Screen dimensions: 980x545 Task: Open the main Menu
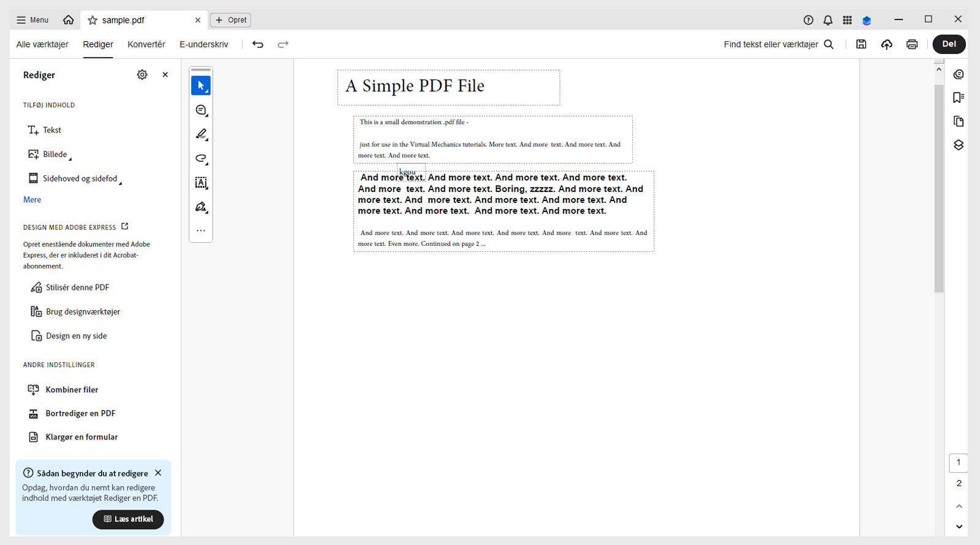tap(32, 20)
